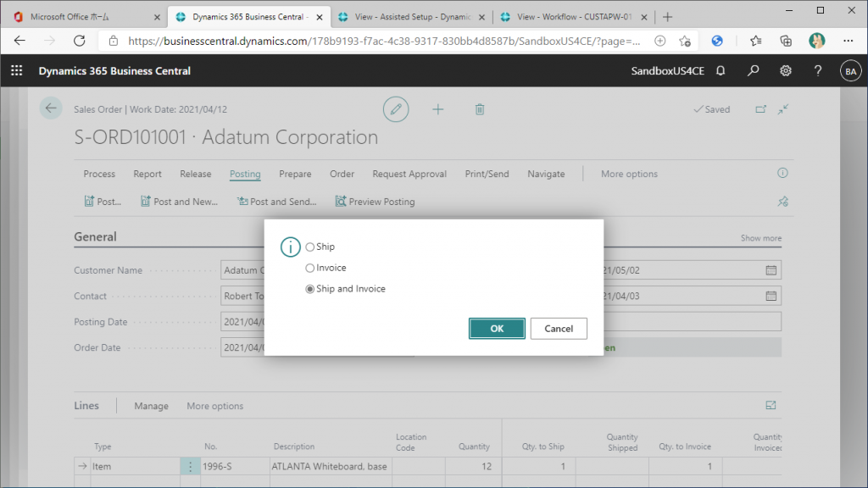Switch to View - Assisted Setup browser tab
Viewport: 868px width, 488px height.
413,17
